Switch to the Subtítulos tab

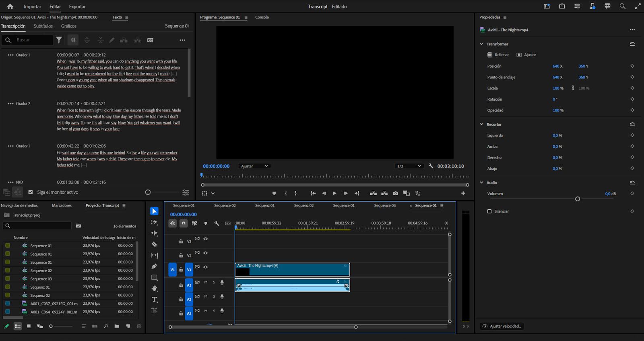tap(43, 26)
